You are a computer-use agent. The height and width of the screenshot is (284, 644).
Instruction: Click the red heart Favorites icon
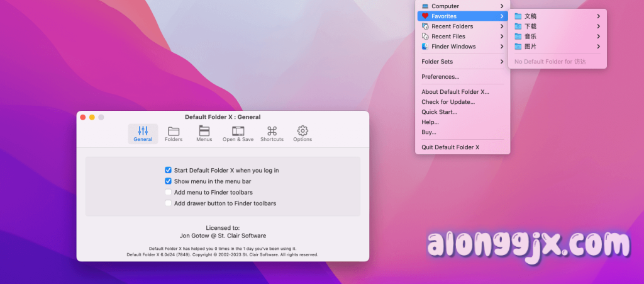coord(425,16)
